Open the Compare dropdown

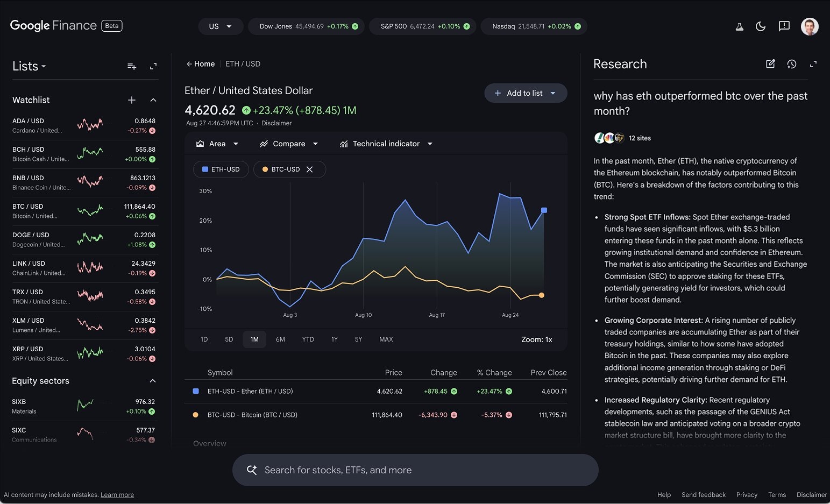pos(289,144)
